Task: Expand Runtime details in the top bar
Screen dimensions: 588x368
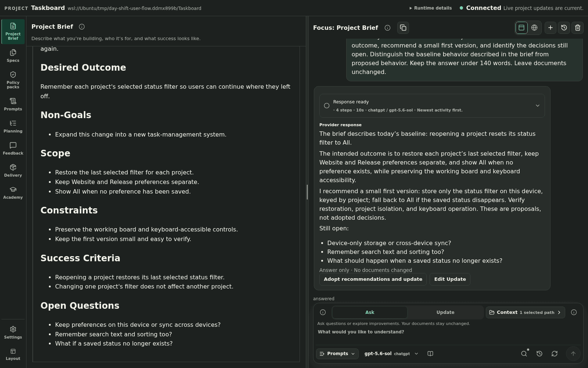Action: [x=431, y=8]
